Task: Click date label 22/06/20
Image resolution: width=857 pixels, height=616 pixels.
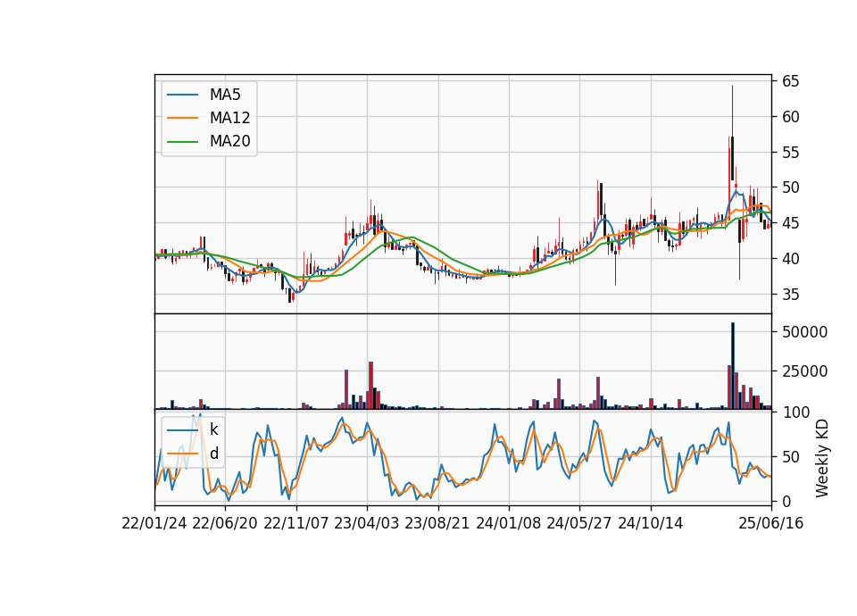Action: click(225, 523)
